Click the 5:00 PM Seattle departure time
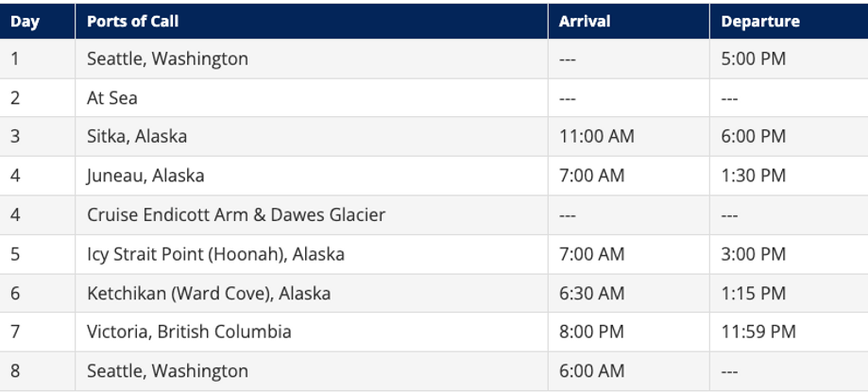This screenshot has height=392, width=868. click(x=754, y=59)
